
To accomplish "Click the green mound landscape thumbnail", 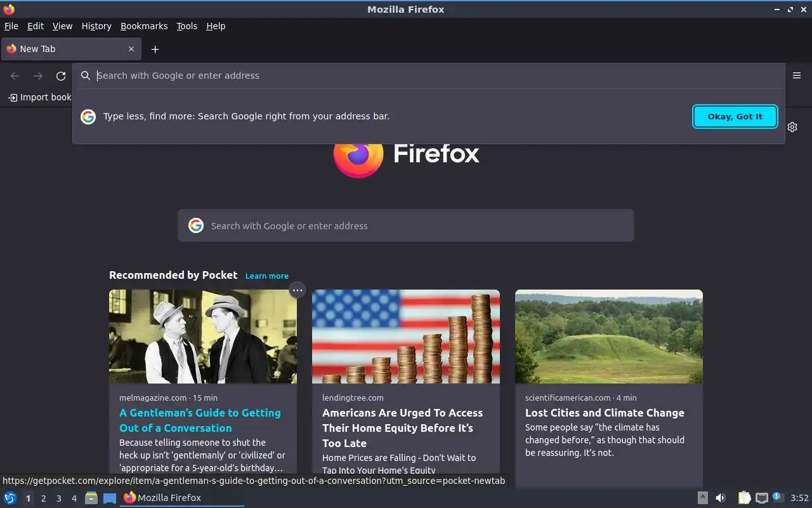I will tap(609, 337).
